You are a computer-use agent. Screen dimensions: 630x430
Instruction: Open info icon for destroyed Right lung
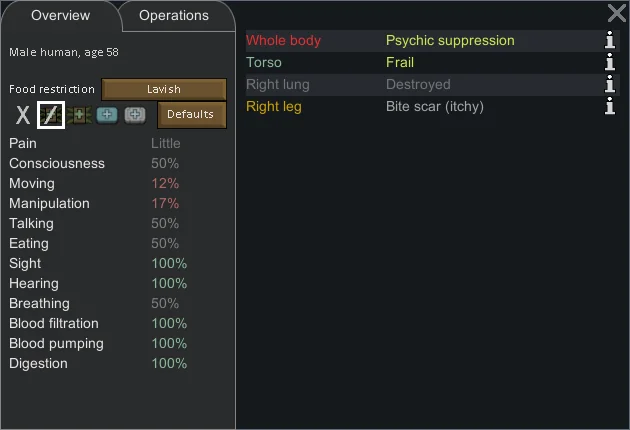coord(610,84)
